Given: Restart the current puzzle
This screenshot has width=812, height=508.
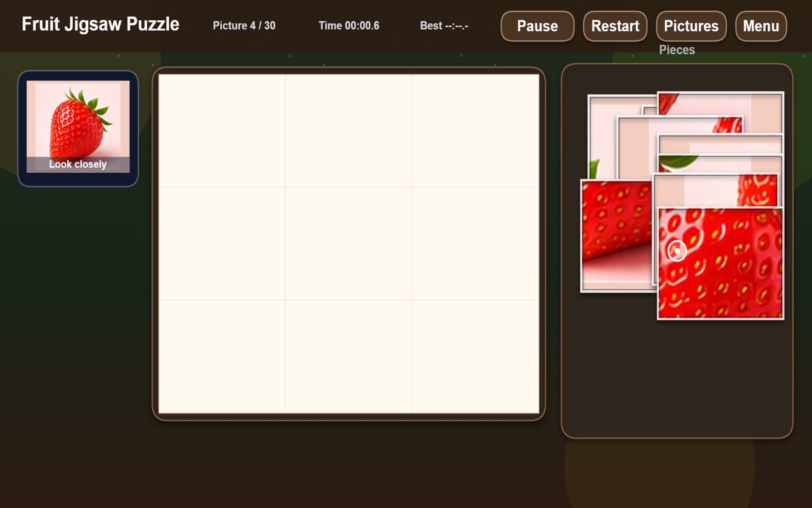Looking at the screenshot, I should click(x=615, y=26).
